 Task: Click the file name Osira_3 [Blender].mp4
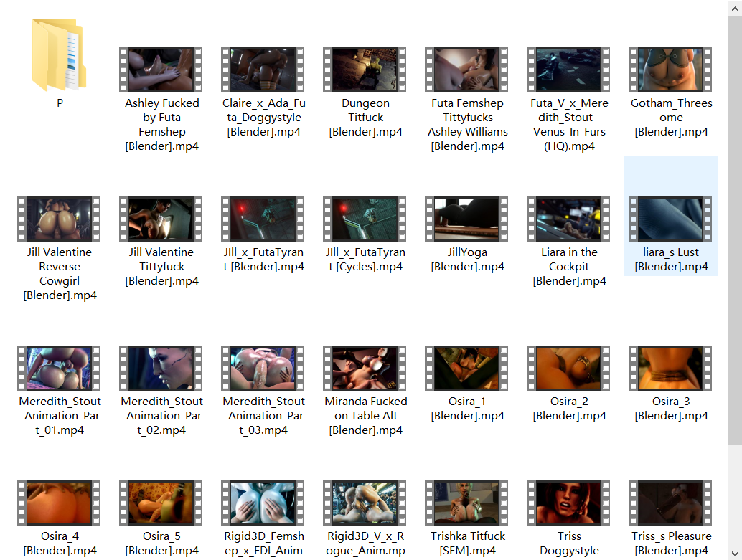click(671, 409)
